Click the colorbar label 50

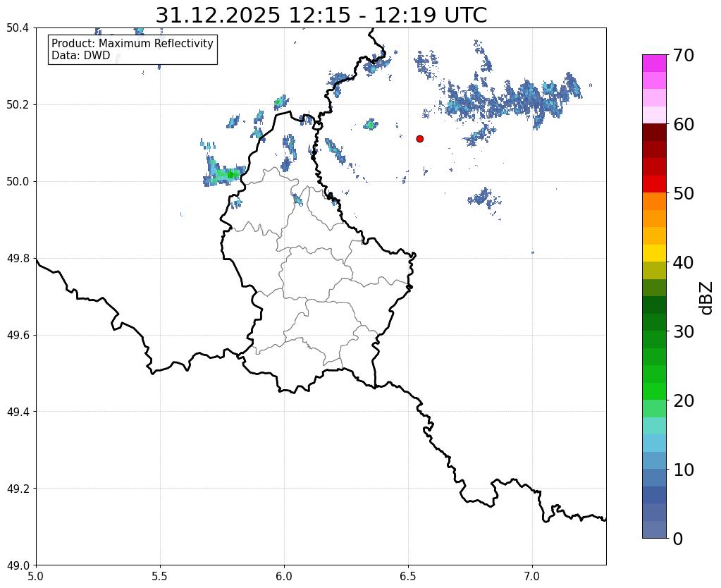click(684, 193)
